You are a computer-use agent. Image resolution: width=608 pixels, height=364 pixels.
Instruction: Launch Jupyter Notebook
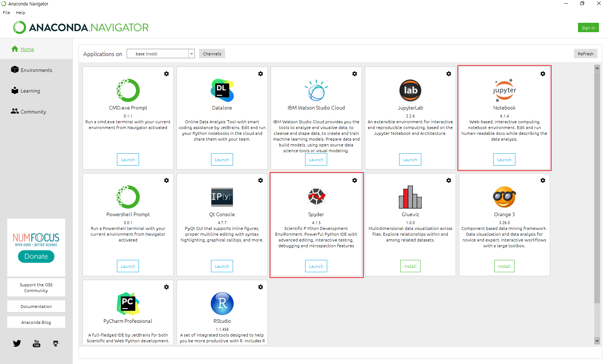point(504,159)
